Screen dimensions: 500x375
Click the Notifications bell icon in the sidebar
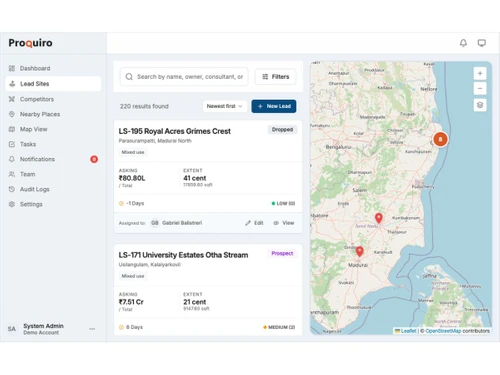click(12, 159)
